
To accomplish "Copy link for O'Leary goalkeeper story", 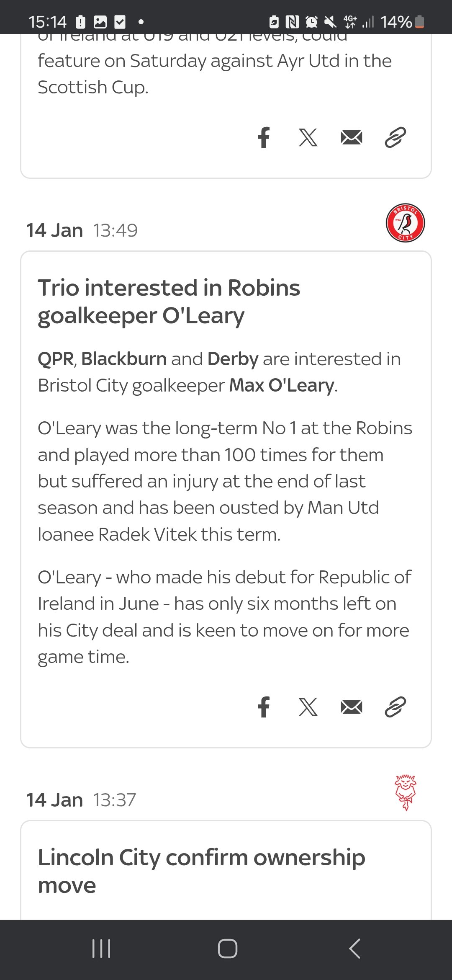I will coord(395,707).
